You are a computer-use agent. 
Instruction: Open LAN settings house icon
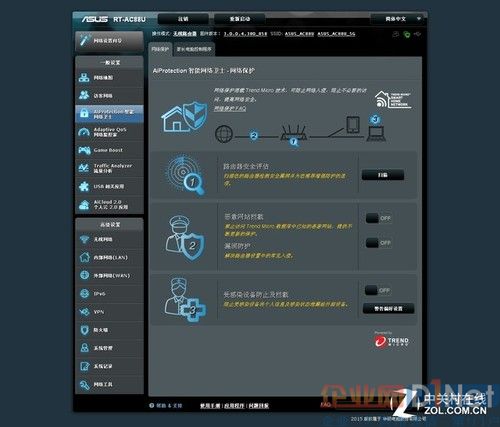click(x=84, y=257)
